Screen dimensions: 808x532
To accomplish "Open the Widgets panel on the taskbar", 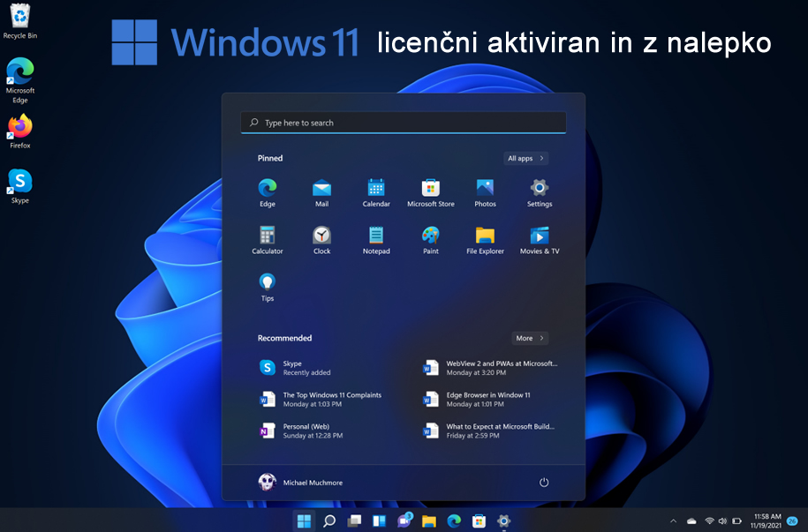I will (x=380, y=521).
